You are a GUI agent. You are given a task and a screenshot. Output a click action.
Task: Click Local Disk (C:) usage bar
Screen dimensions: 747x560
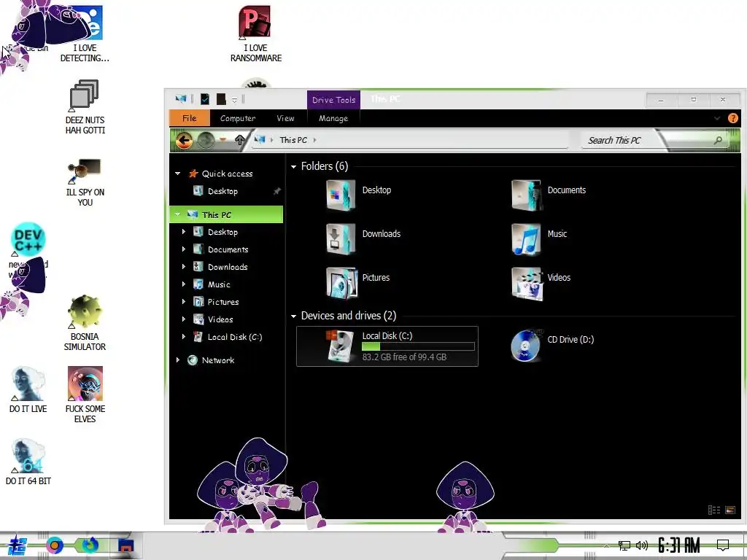[418, 346]
